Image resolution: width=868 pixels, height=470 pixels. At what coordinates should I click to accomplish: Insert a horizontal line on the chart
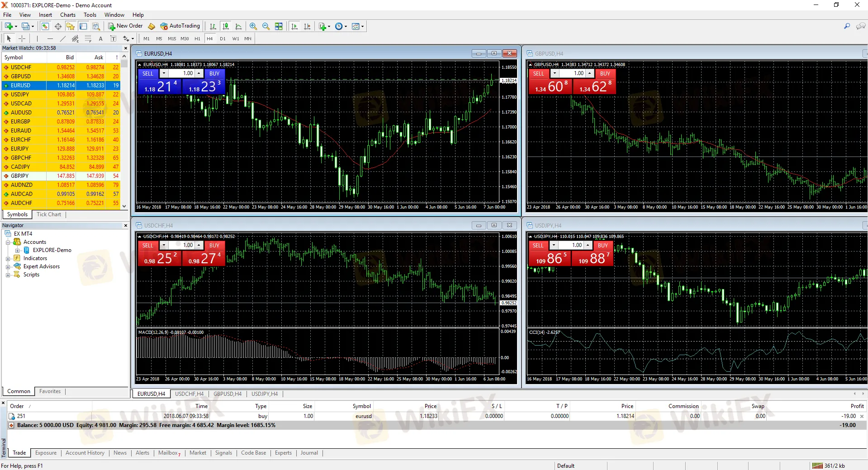50,38
